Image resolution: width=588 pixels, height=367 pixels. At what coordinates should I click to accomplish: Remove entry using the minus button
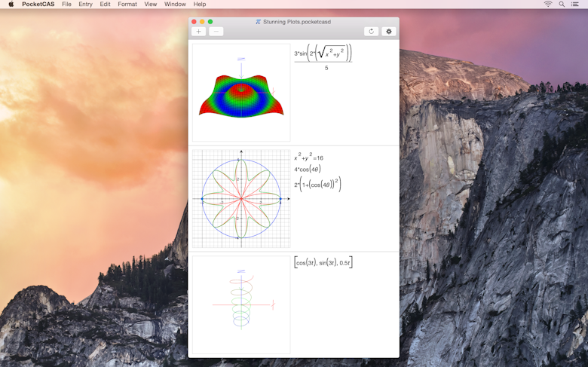pos(216,32)
